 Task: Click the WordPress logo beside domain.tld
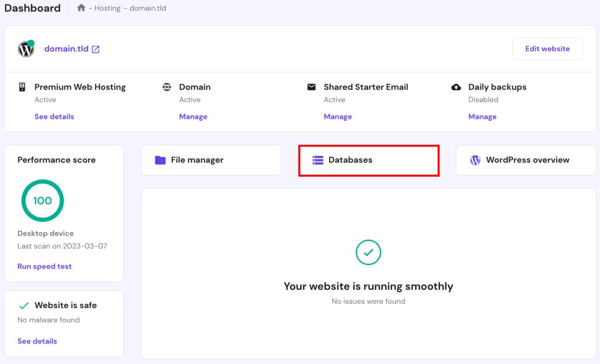click(x=26, y=49)
